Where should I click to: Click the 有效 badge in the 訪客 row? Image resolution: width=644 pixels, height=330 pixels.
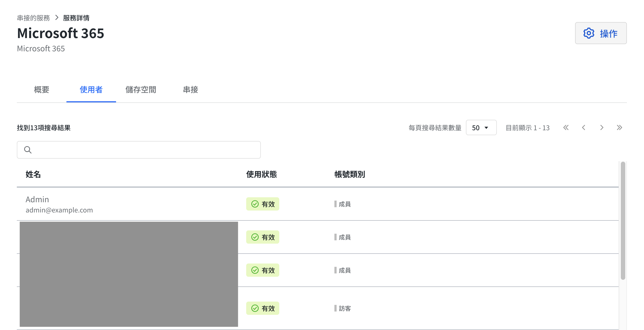coord(263,308)
